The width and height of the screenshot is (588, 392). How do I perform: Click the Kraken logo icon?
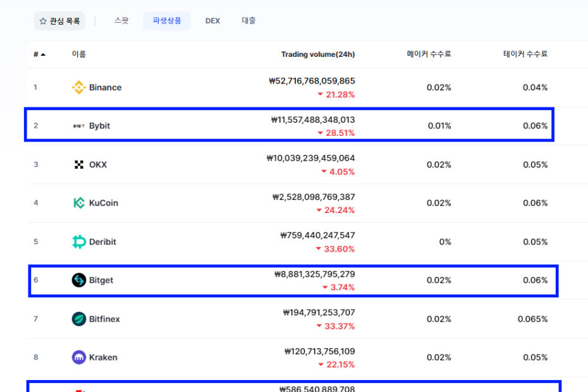(79, 357)
